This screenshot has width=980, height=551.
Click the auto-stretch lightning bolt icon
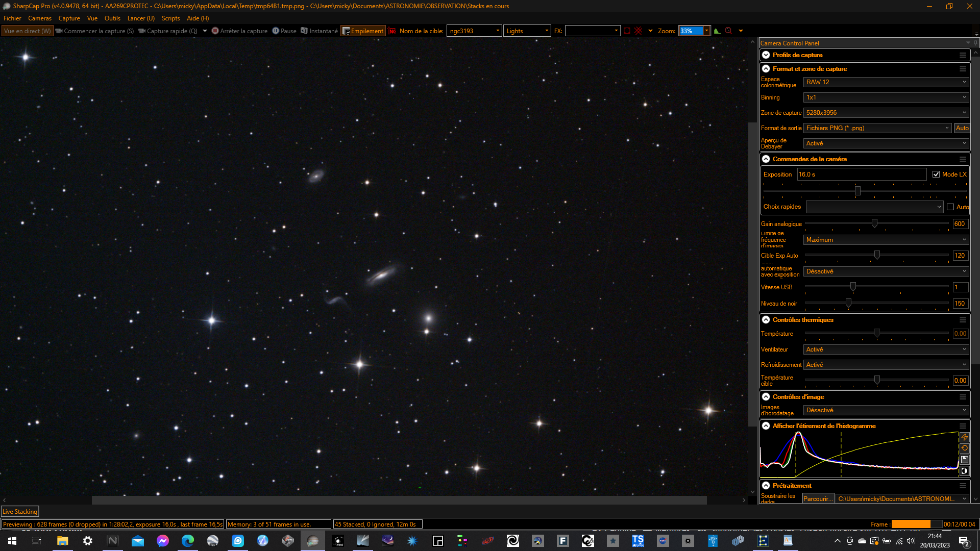pyautogui.click(x=964, y=437)
